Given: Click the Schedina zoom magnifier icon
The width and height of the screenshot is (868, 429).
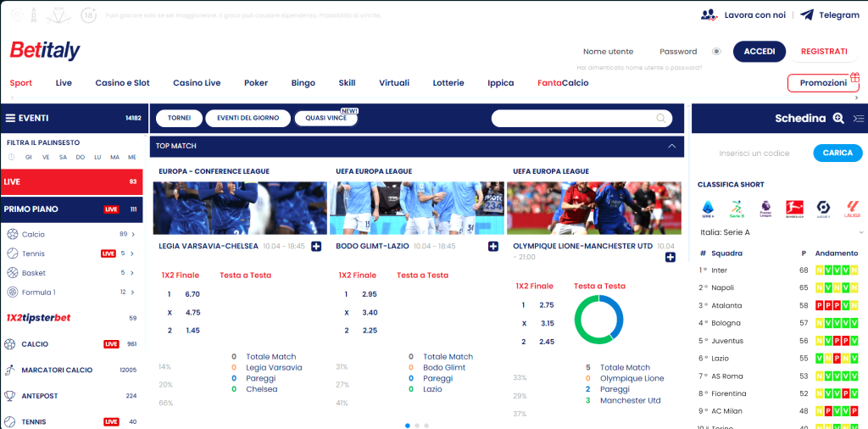Looking at the screenshot, I should pyautogui.click(x=838, y=118).
